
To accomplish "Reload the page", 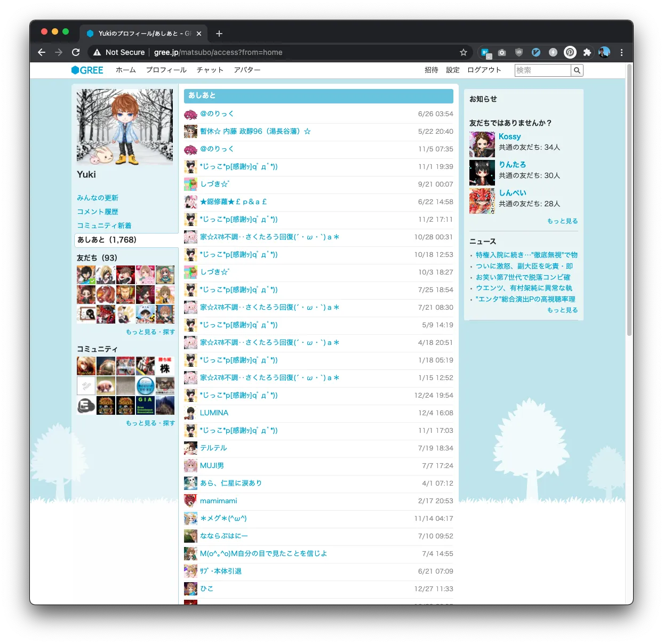I will [x=76, y=52].
